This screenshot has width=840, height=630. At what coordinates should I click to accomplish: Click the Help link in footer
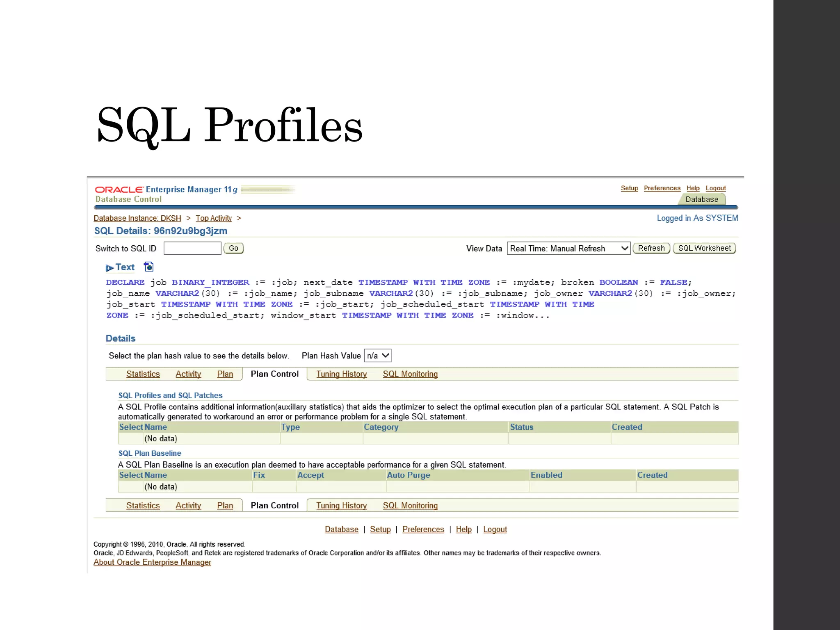464,530
